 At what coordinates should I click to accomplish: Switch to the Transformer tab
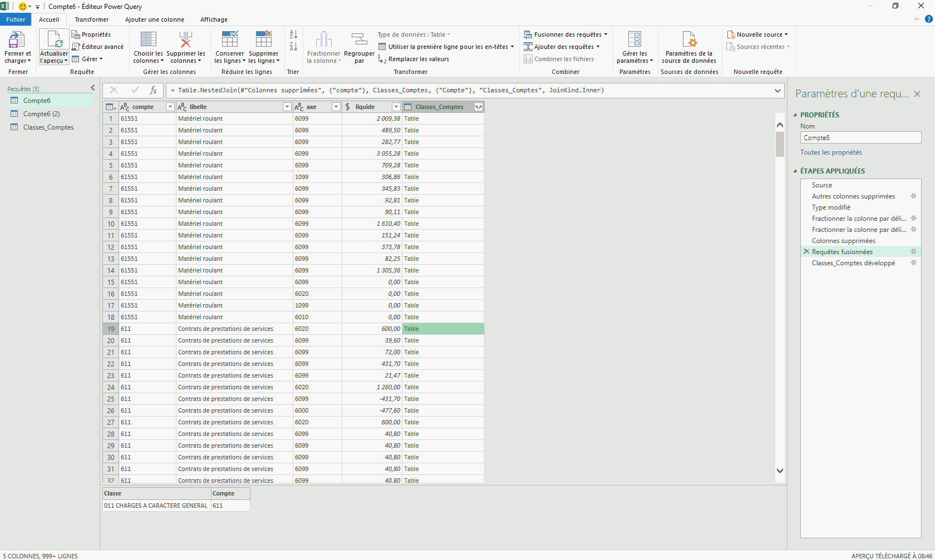click(x=92, y=19)
